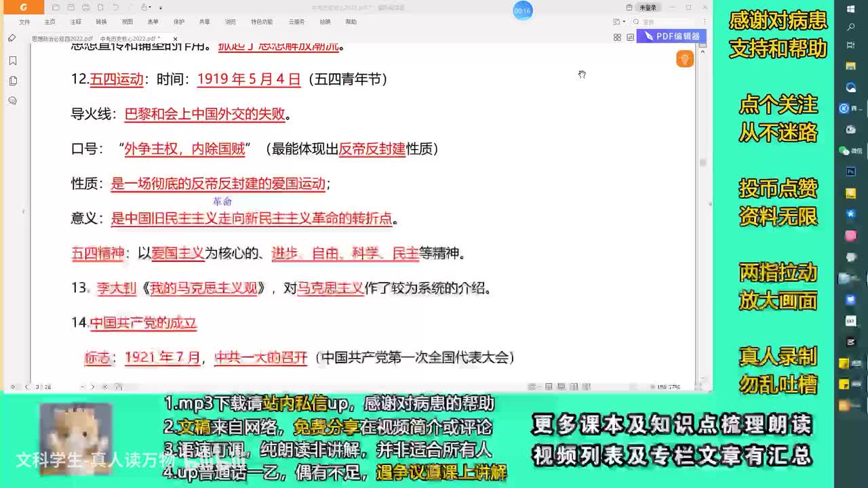Open the 视图 tab
Image resolution: width=868 pixels, height=488 pixels.
[127, 22]
